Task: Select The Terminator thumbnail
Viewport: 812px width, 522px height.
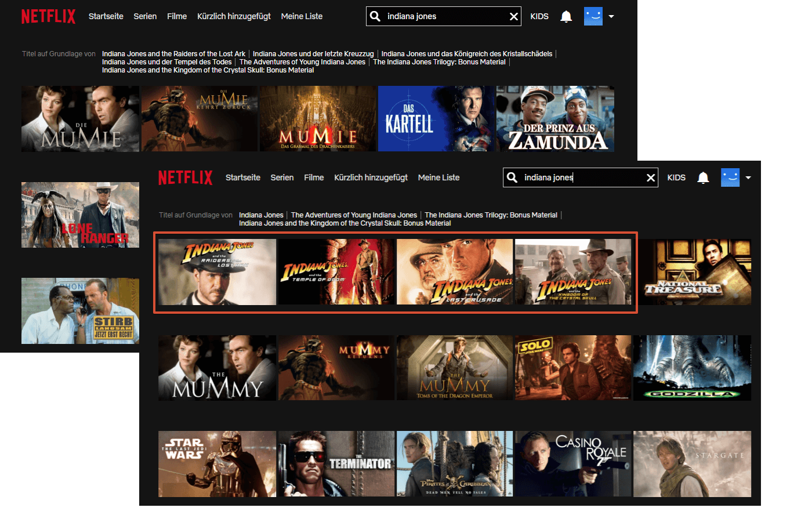Action: (336, 464)
